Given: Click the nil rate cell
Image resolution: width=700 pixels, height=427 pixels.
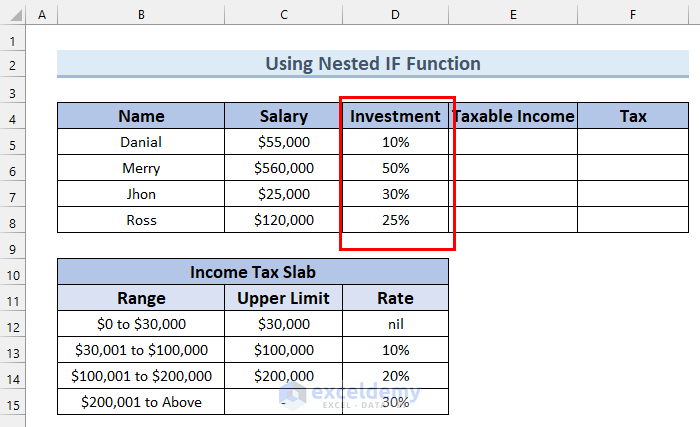Looking at the screenshot, I should (395, 324).
